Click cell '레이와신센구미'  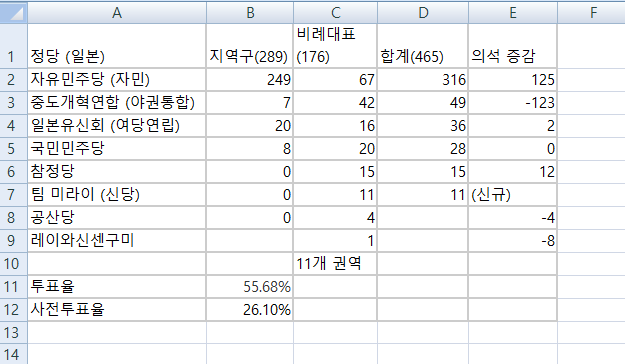click(117, 240)
